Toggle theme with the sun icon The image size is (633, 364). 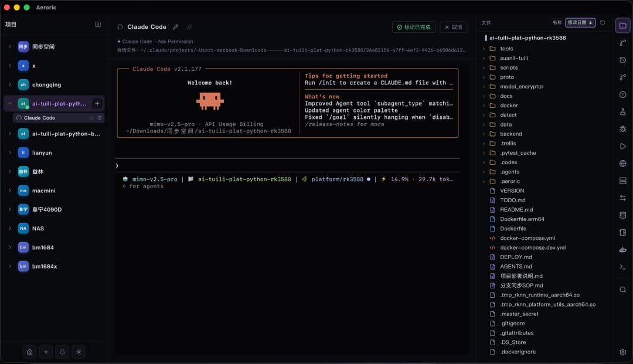pos(79,352)
